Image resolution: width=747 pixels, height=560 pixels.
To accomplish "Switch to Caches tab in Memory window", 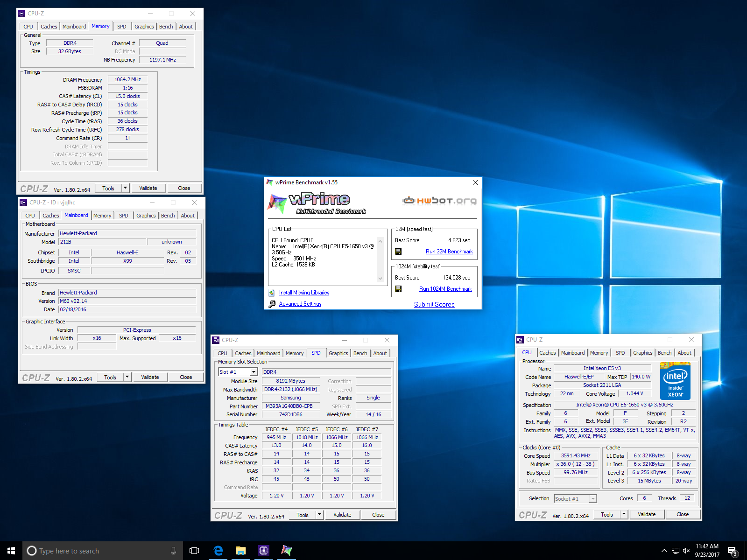I will (x=49, y=27).
